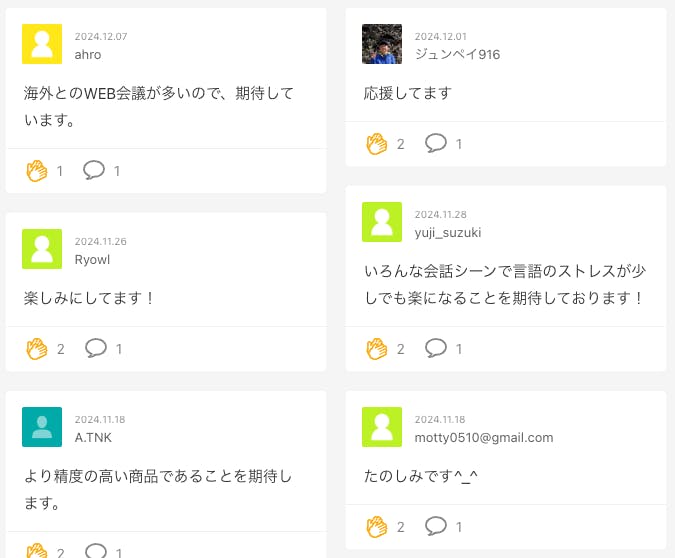This screenshot has width=675, height=558.
Task: Click ジュンペイ916's profile photo
Action: [382, 44]
